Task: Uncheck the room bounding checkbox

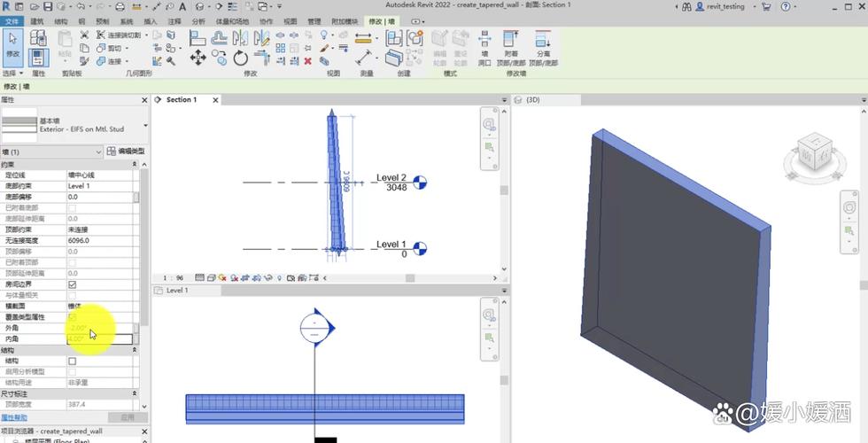Action: coord(73,284)
